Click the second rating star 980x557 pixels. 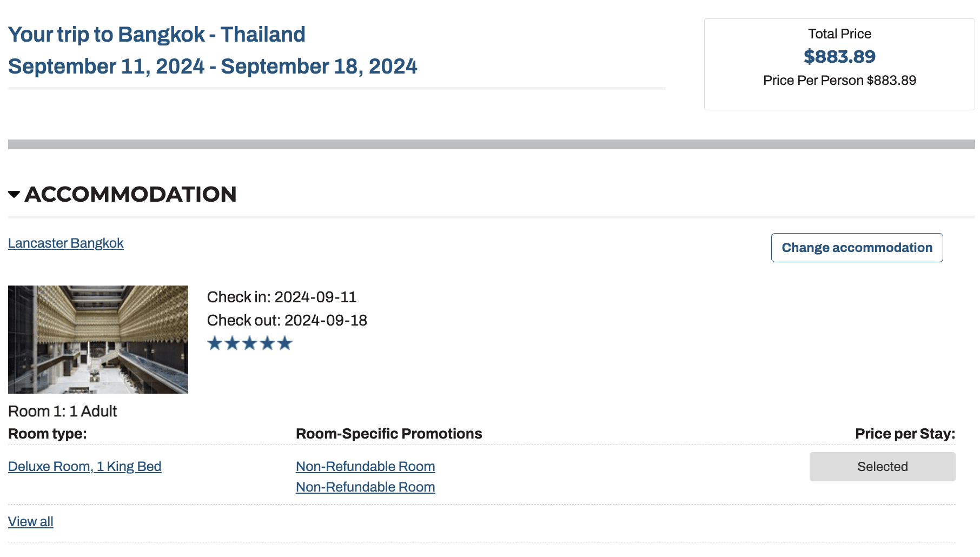point(232,343)
